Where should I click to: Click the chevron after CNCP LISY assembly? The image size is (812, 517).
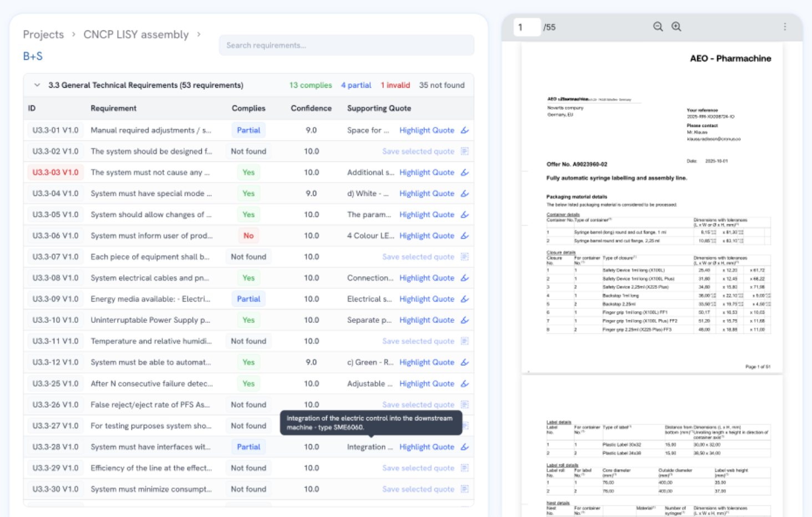click(x=199, y=34)
